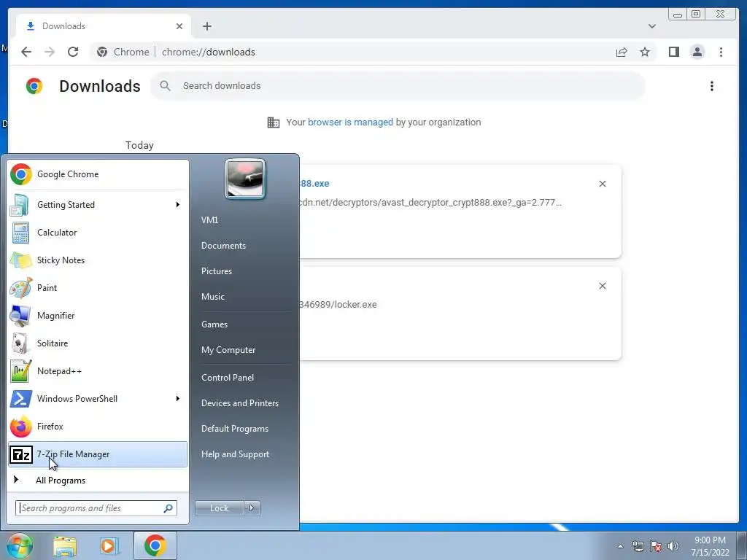
Task: Show hidden tray icons arrow
Action: [620, 546]
